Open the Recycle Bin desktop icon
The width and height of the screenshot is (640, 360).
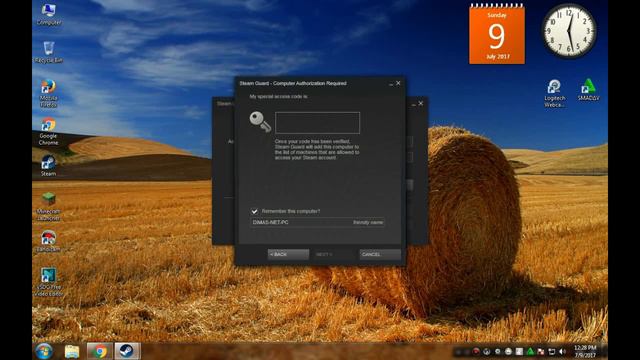pos(48,52)
